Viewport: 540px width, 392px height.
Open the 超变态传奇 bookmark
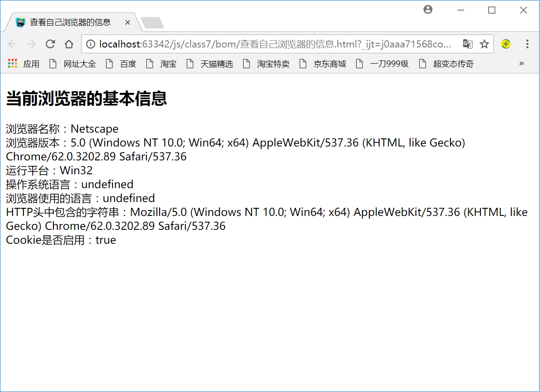446,64
